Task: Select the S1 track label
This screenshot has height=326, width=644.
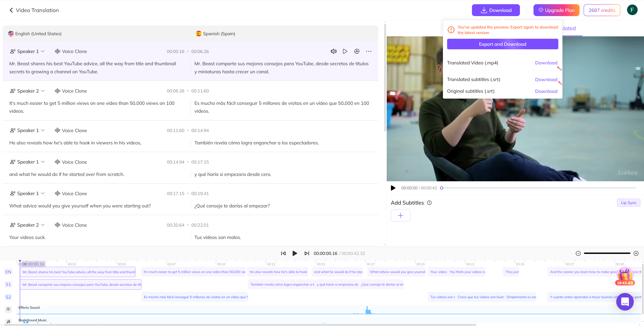Action: (x=8, y=285)
